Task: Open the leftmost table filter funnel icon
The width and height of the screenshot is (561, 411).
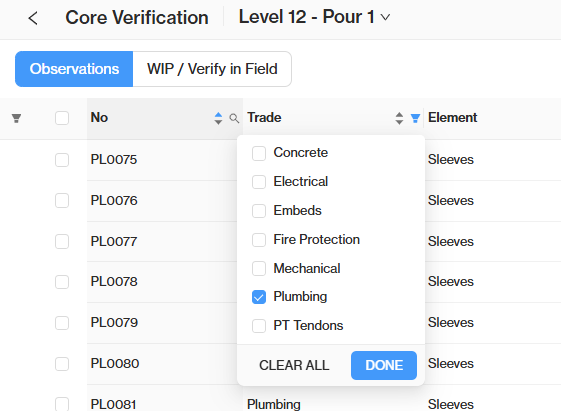Action: (x=16, y=118)
